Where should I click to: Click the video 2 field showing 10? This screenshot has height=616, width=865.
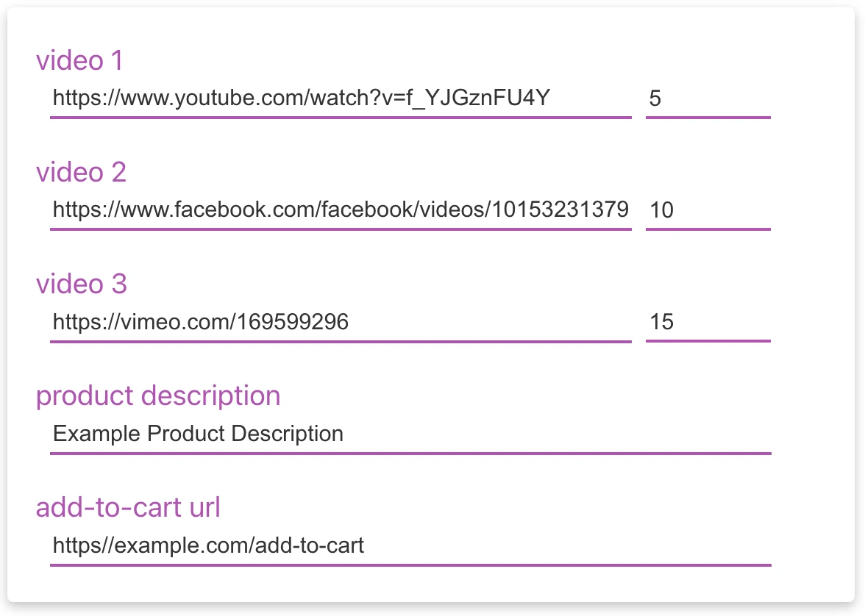pos(707,210)
